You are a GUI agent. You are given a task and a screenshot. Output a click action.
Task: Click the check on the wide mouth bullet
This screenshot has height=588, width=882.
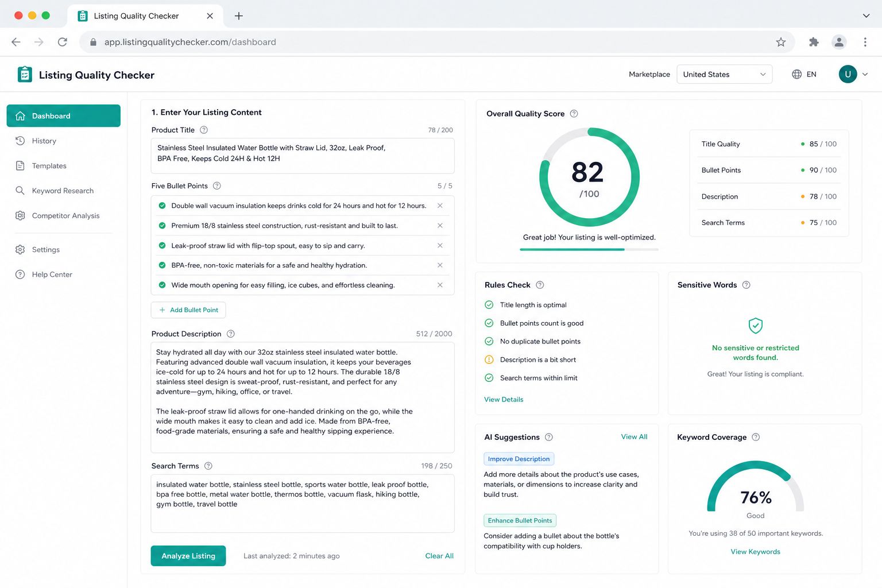pos(162,285)
